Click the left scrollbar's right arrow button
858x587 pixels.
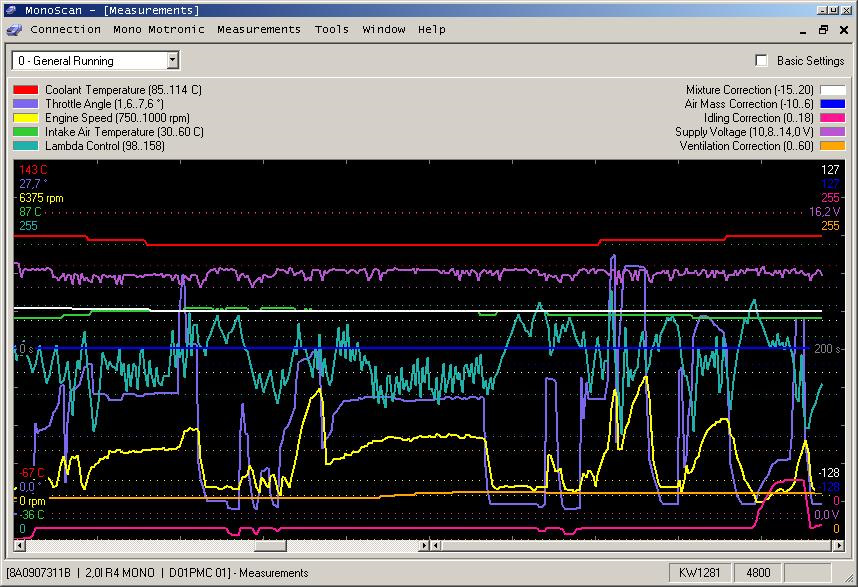(424, 545)
